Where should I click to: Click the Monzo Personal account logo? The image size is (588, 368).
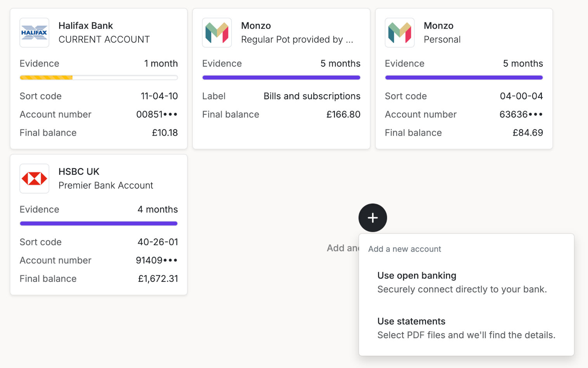tap(399, 33)
